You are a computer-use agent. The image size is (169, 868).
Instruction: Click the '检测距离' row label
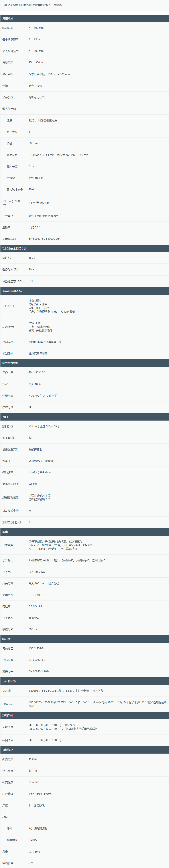coord(8,28)
